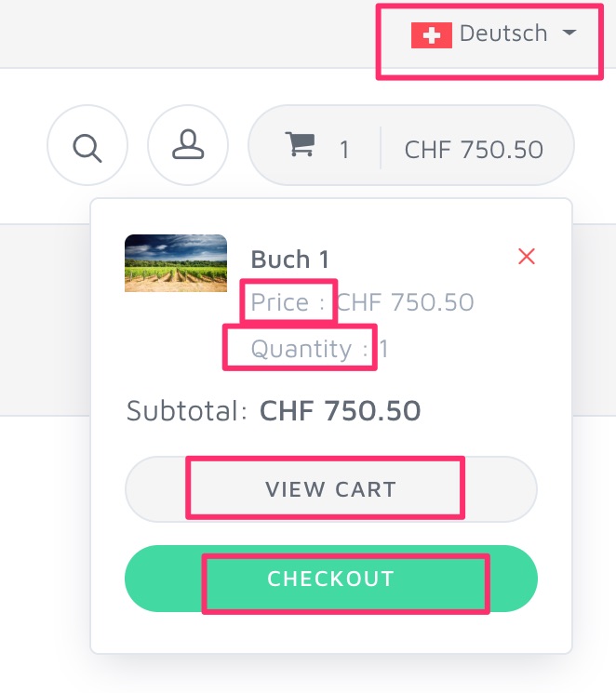Open the Buch 1 product title
Image resolution: width=616 pixels, height=693 pixels.
[290, 259]
